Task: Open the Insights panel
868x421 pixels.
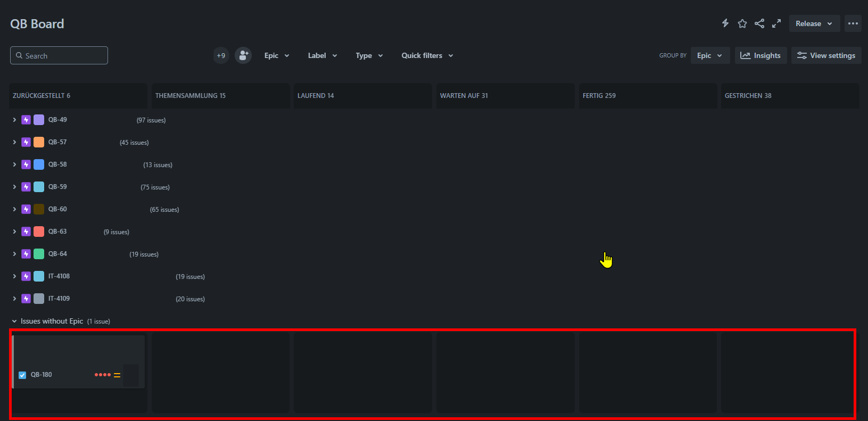Action: click(760, 55)
